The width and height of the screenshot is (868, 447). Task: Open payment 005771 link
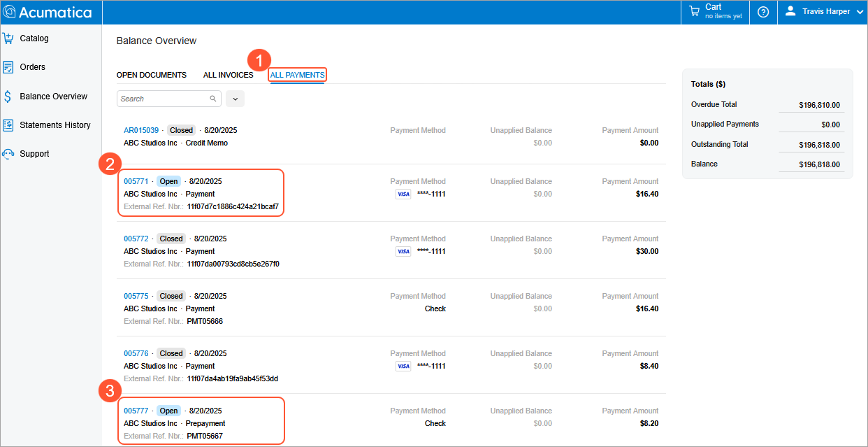[136, 181]
